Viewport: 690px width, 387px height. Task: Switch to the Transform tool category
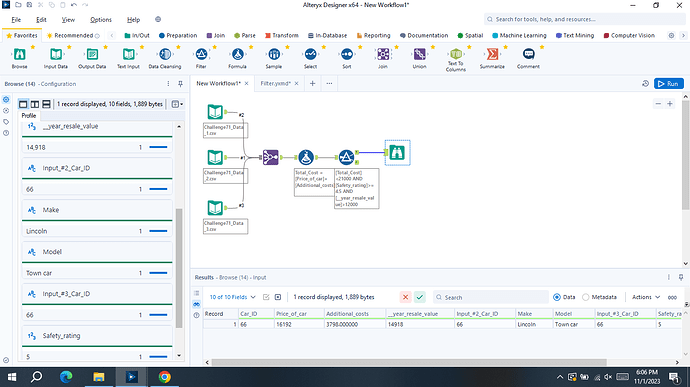pyautogui.click(x=282, y=35)
